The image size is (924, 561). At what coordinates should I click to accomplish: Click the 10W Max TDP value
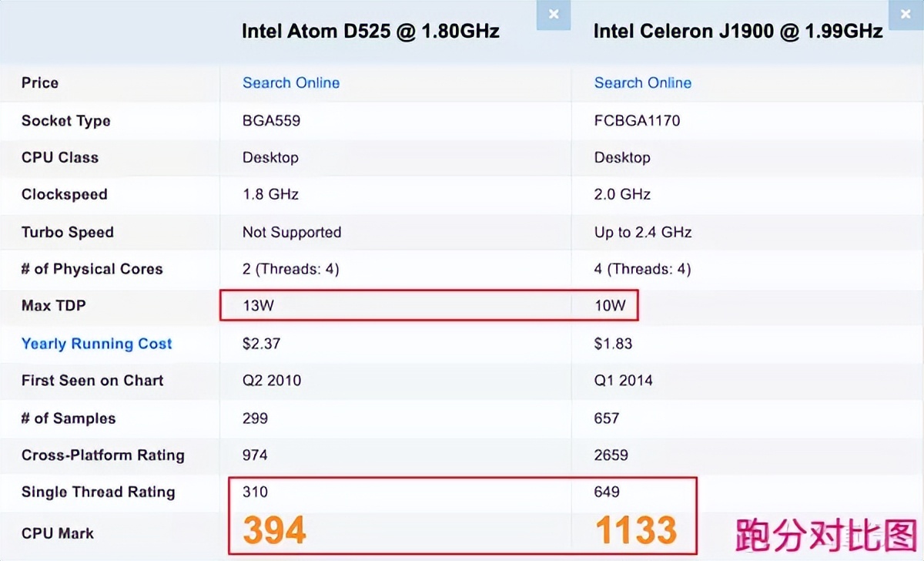pos(610,306)
